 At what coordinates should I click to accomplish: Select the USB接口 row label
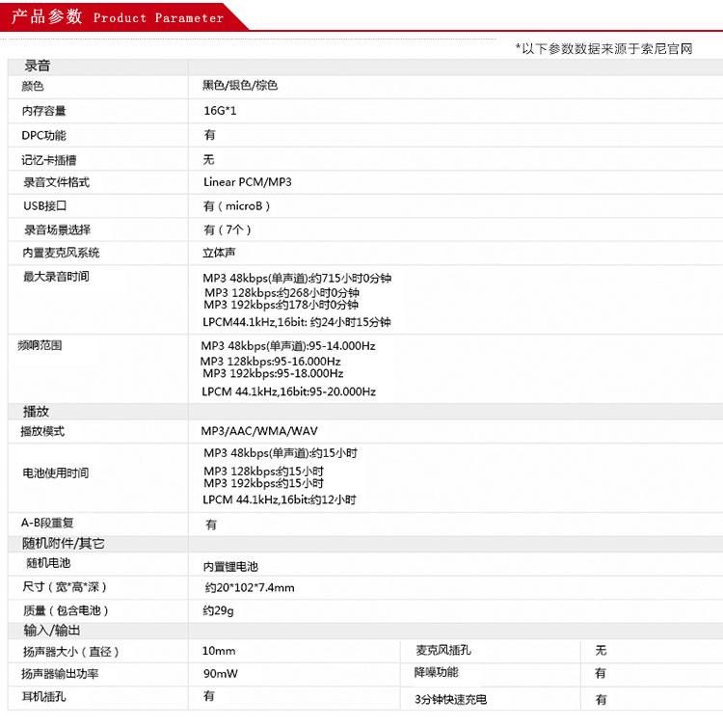click(x=45, y=206)
